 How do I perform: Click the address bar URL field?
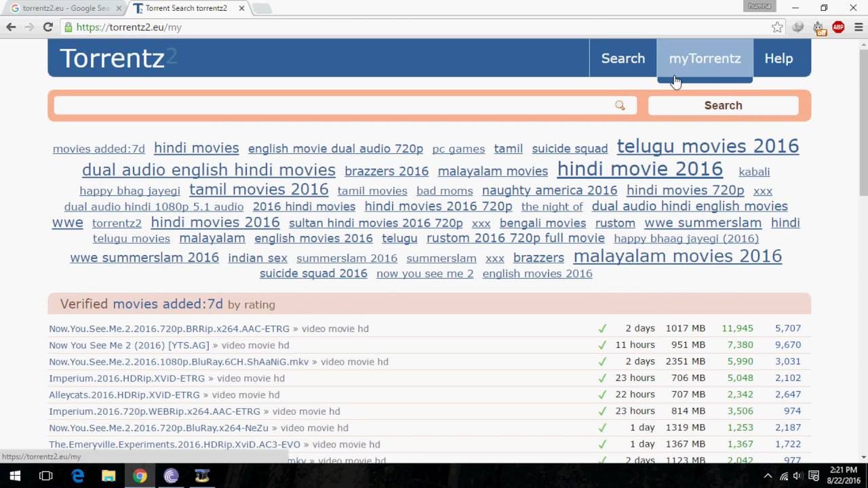(x=420, y=27)
